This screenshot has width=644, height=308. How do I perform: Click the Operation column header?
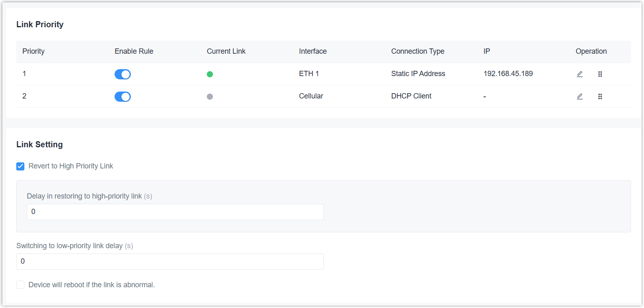pos(591,51)
